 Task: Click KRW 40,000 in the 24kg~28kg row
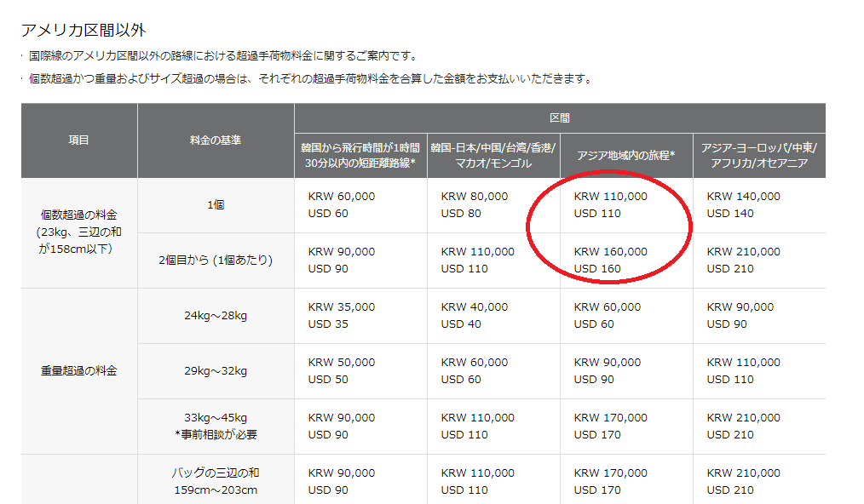[474, 307]
